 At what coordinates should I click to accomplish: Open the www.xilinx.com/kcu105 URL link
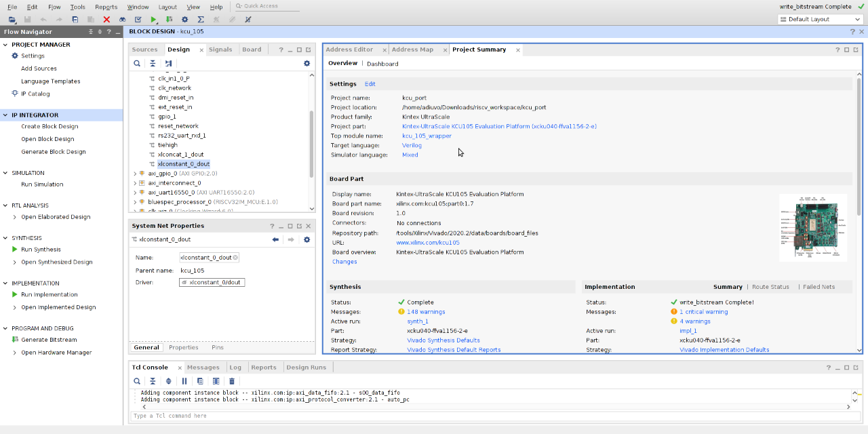click(428, 243)
